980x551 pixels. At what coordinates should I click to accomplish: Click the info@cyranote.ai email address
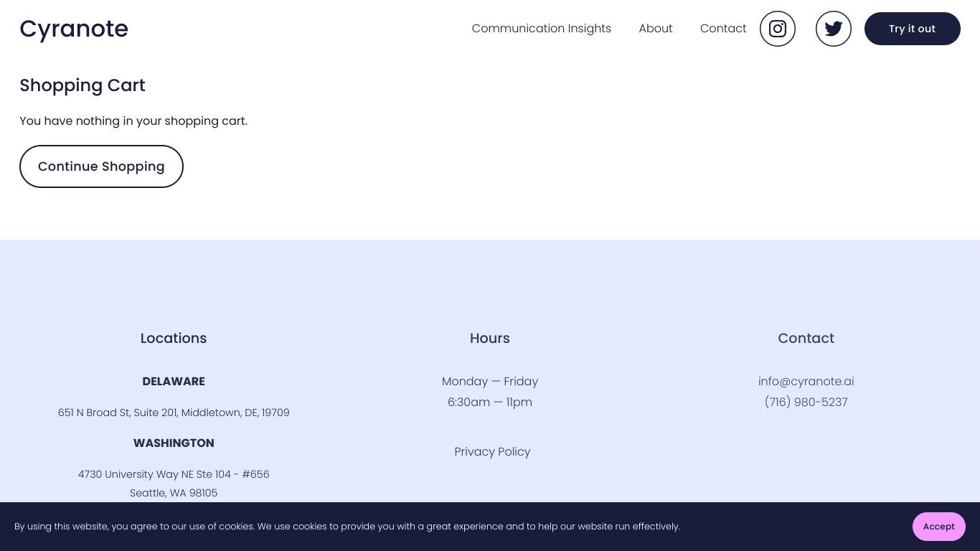point(806,381)
